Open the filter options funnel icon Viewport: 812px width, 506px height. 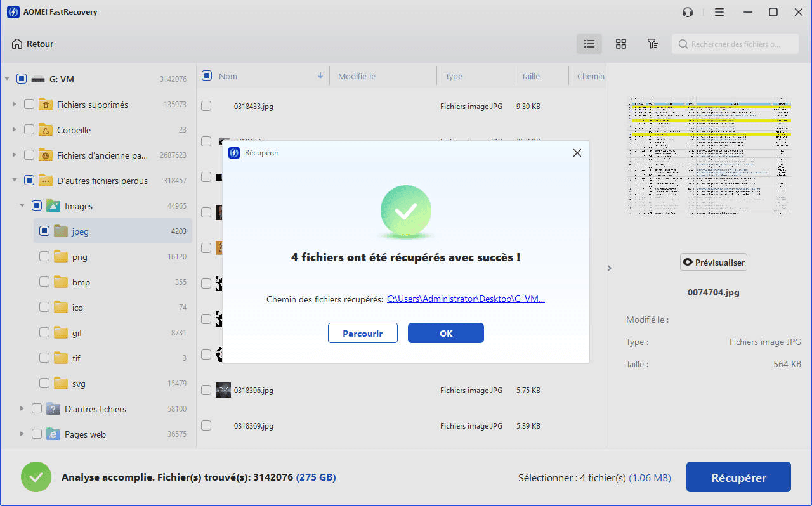[652, 44]
